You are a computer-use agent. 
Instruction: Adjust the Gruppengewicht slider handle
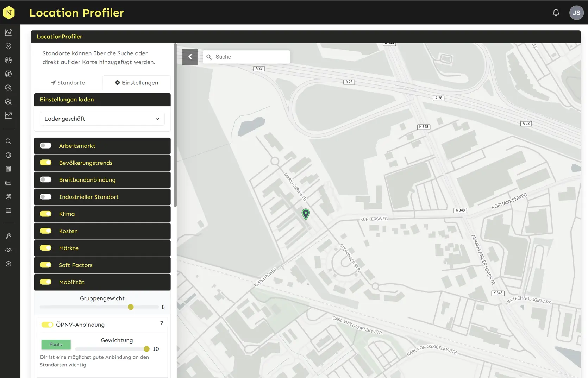click(131, 307)
